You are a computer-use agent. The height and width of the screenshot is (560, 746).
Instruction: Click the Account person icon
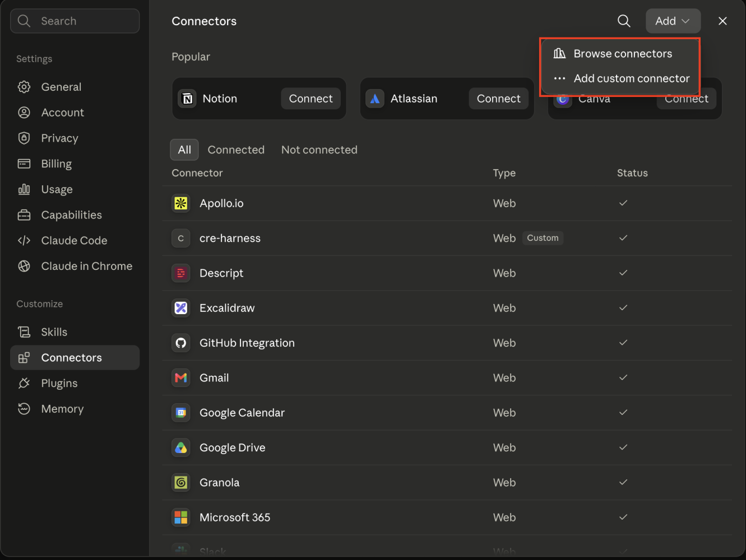24,113
